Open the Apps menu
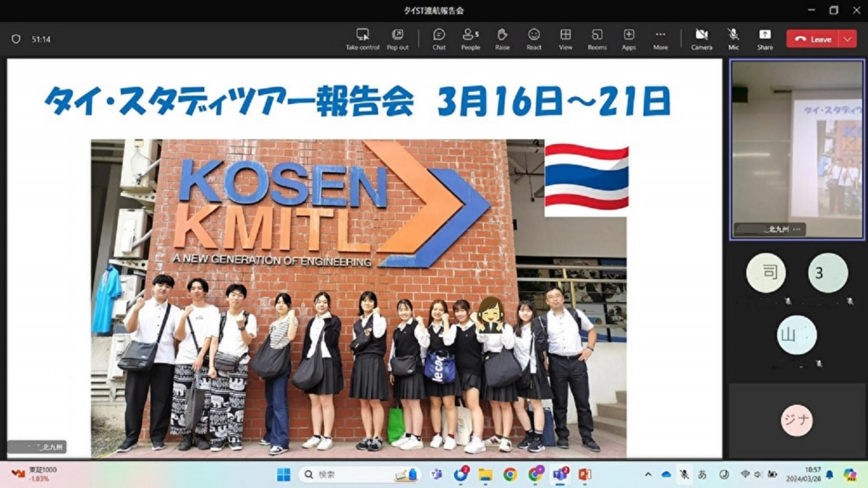The width and height of the screenshot is (868, 488). (629, 39)
